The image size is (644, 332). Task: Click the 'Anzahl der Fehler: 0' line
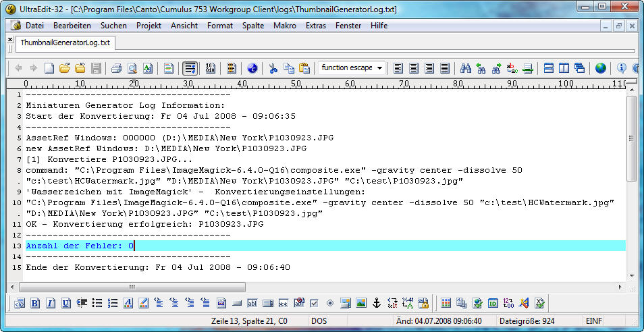coord(325,246)
